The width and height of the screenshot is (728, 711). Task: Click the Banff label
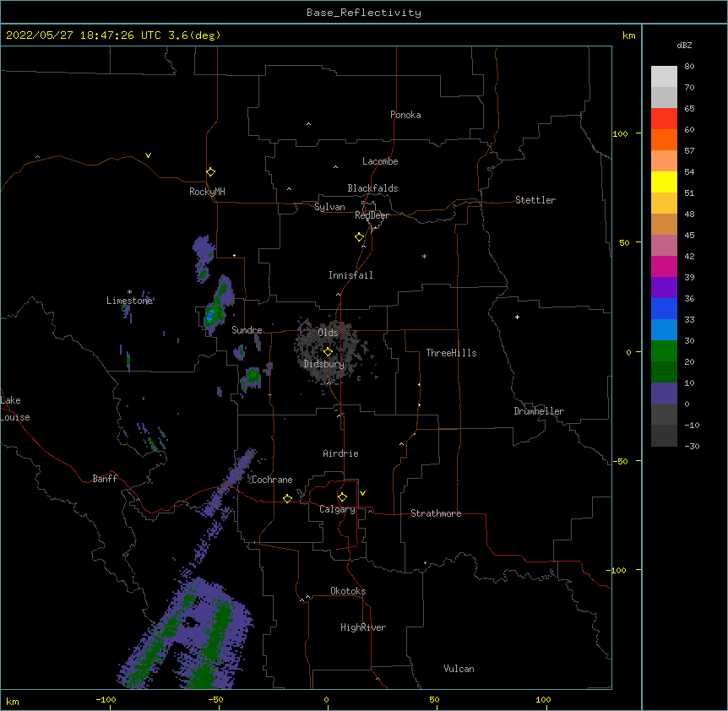point(105,479)
